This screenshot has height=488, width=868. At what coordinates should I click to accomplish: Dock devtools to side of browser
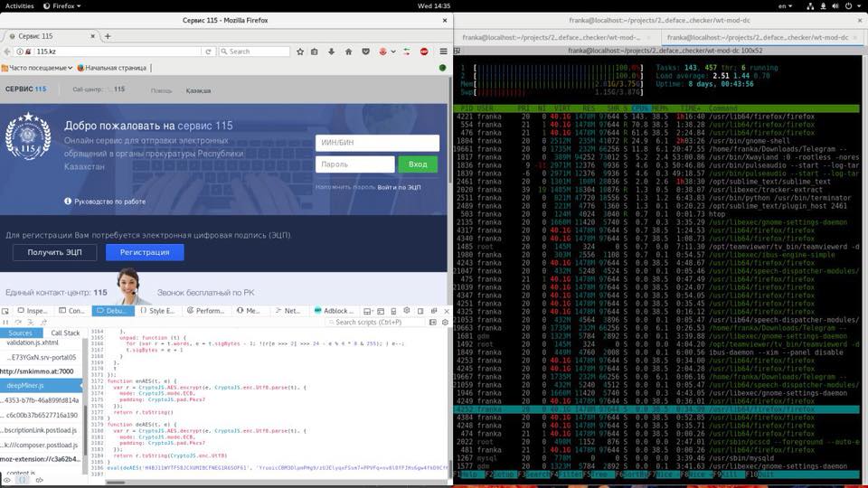point(420,311)
